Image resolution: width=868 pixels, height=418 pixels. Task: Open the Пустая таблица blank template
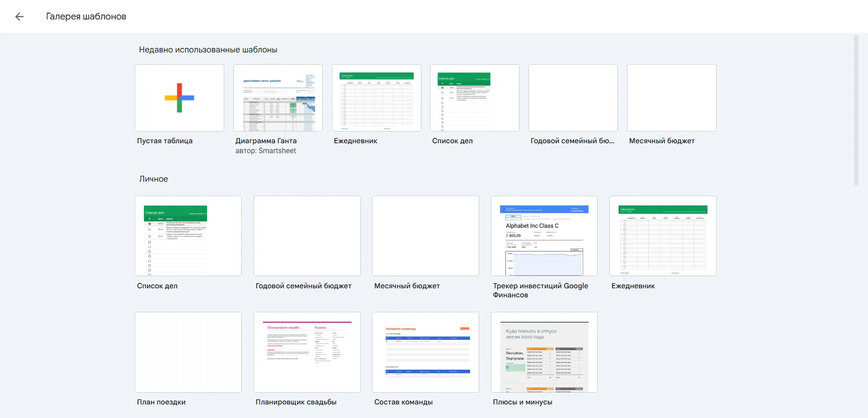click(179, 98)
